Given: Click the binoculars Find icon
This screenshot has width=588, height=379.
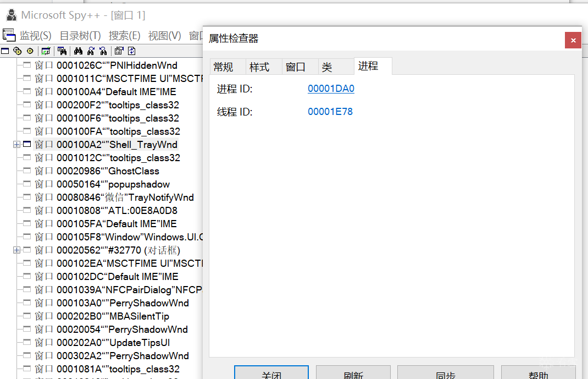Looking at the screenshot, I should pos(78,51).
